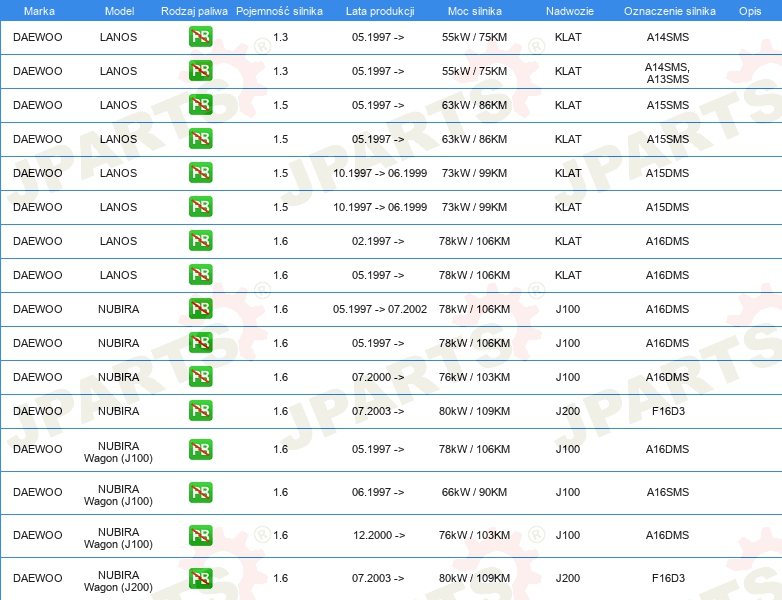Select the engine code cell 'A14SMS, A13SMS'
The image size is (782, 600).
[x=667, y=73]
